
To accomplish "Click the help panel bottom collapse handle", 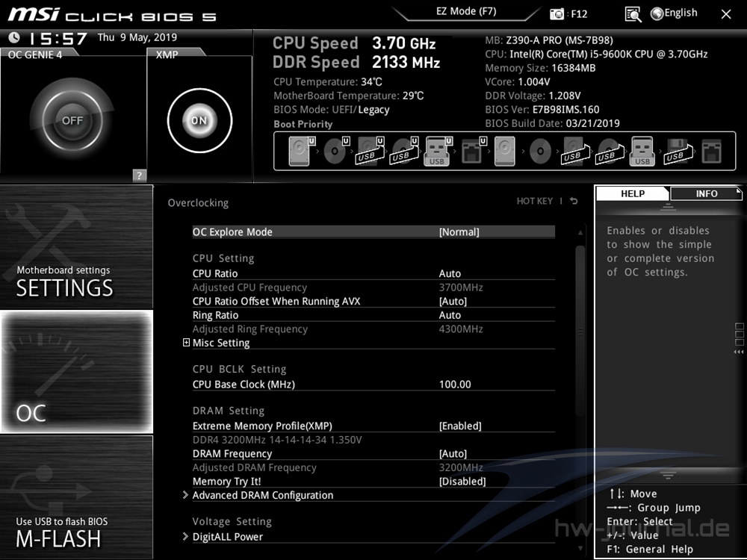I will coord(668,475).
